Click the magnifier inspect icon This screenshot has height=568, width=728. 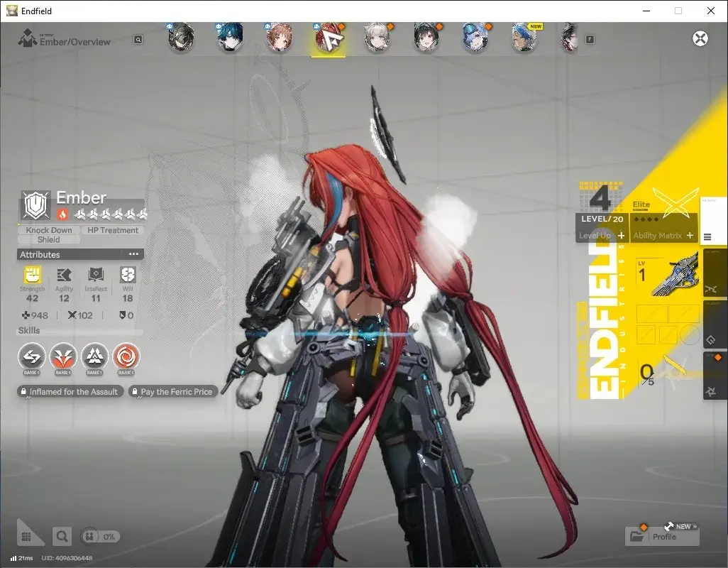tap(62, 537)
